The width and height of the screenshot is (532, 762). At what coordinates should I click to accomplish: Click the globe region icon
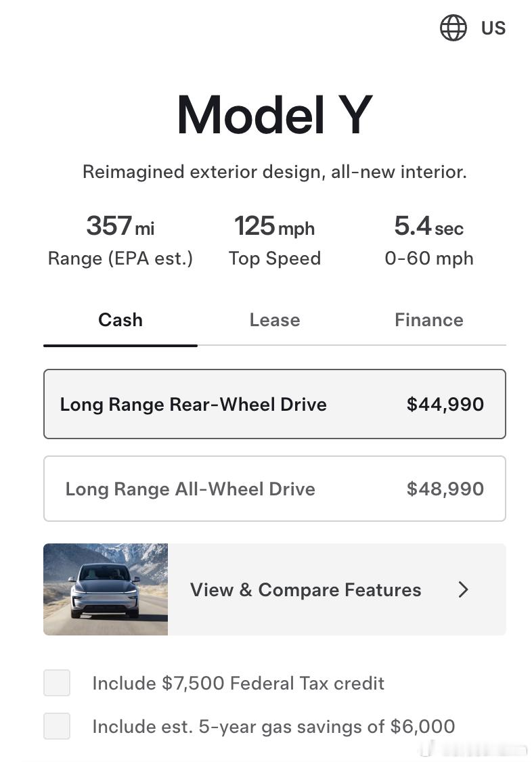453,28
